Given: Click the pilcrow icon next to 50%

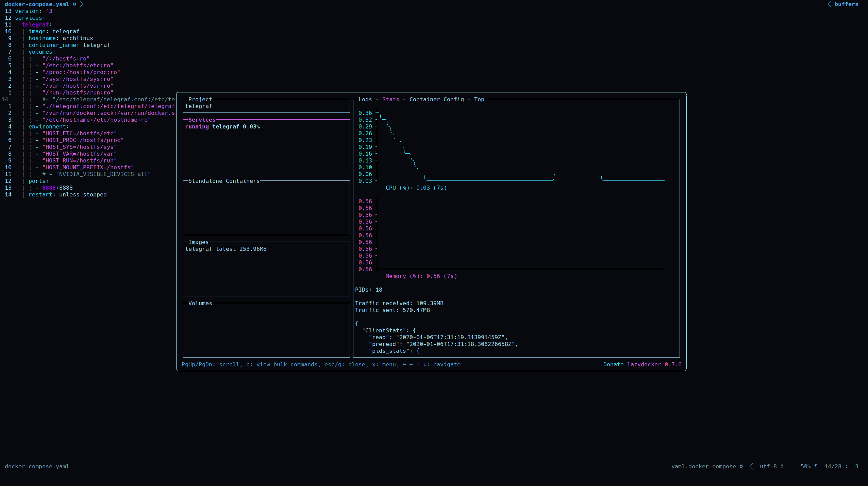Looking at the screenshot, I should 816,466.
